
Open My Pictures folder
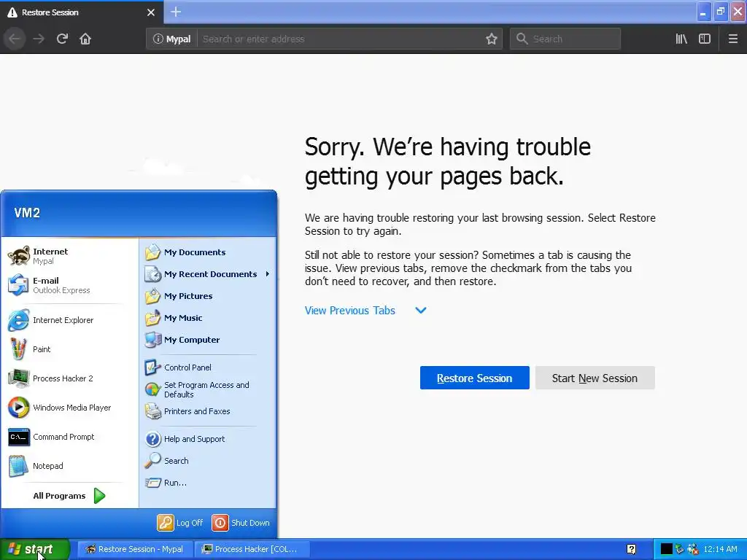click(x=207, y=296)
